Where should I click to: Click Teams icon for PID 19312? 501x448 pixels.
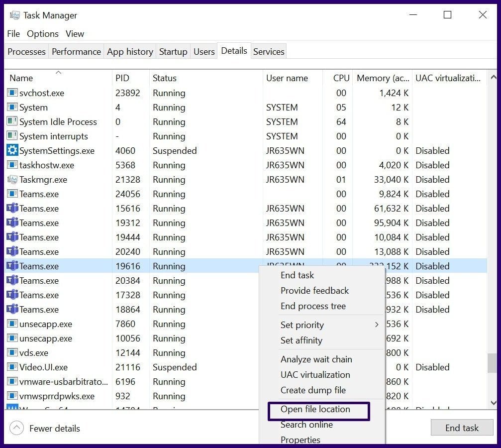tap(12, 223)
